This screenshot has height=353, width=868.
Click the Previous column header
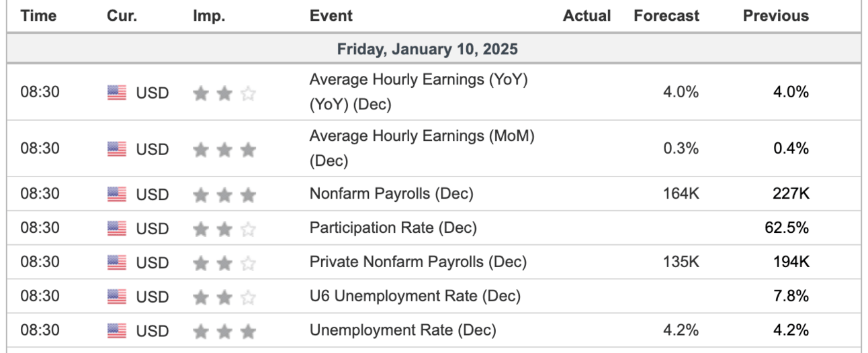coord(776,15)
